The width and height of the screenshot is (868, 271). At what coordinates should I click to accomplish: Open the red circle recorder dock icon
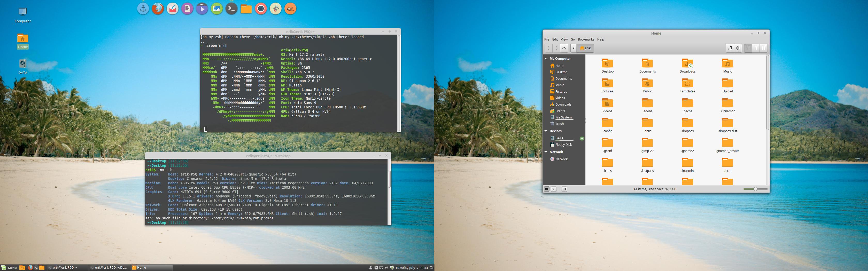[261, 9]
